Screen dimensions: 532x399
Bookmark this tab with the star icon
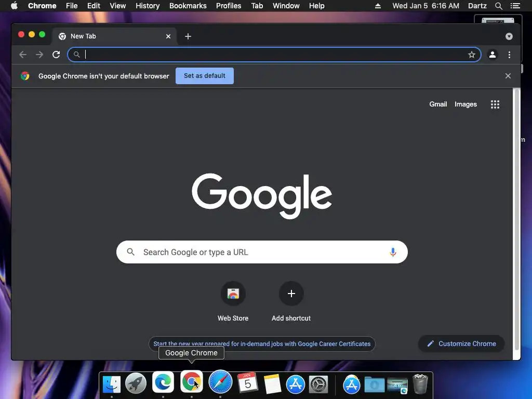click(472, 55)
